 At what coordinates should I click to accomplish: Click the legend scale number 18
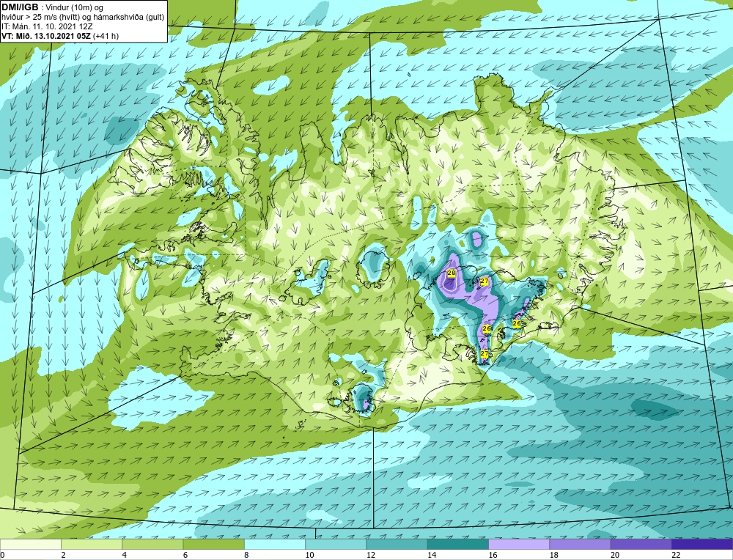click(553, 555)
